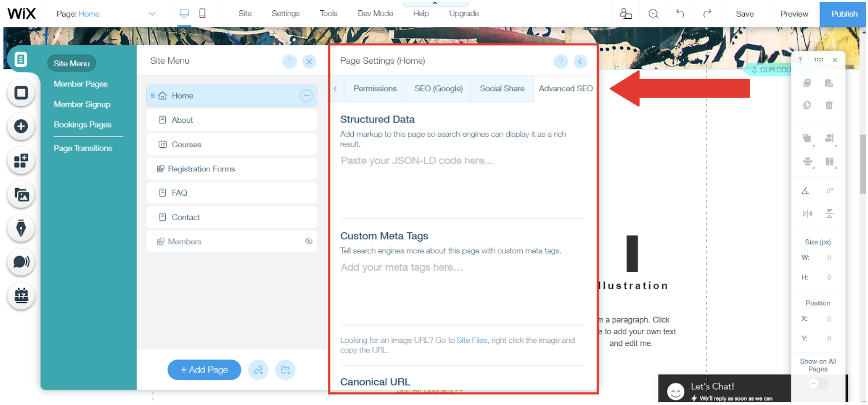Open the Add Apps sidebar icon
This screenshot has height=405, width=868.
[x=21, y=160]
